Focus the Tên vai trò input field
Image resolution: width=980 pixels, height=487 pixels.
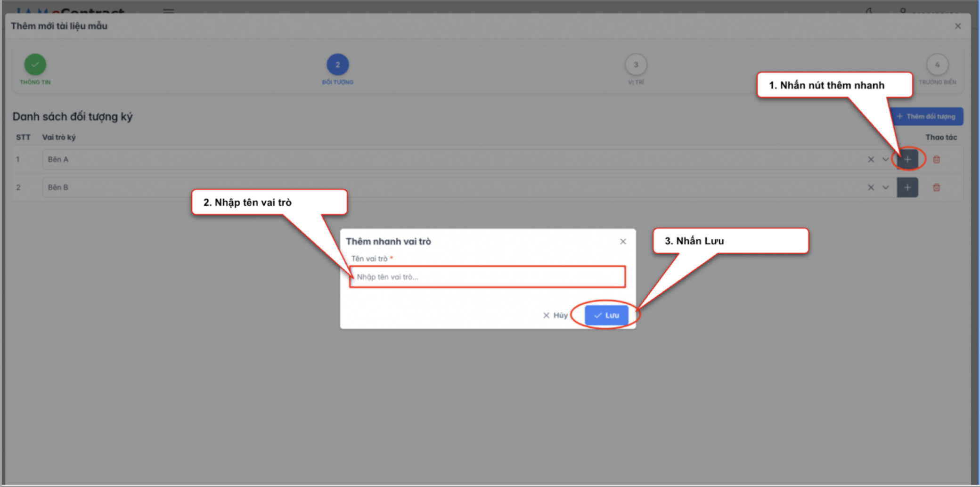tap(487, 277)
